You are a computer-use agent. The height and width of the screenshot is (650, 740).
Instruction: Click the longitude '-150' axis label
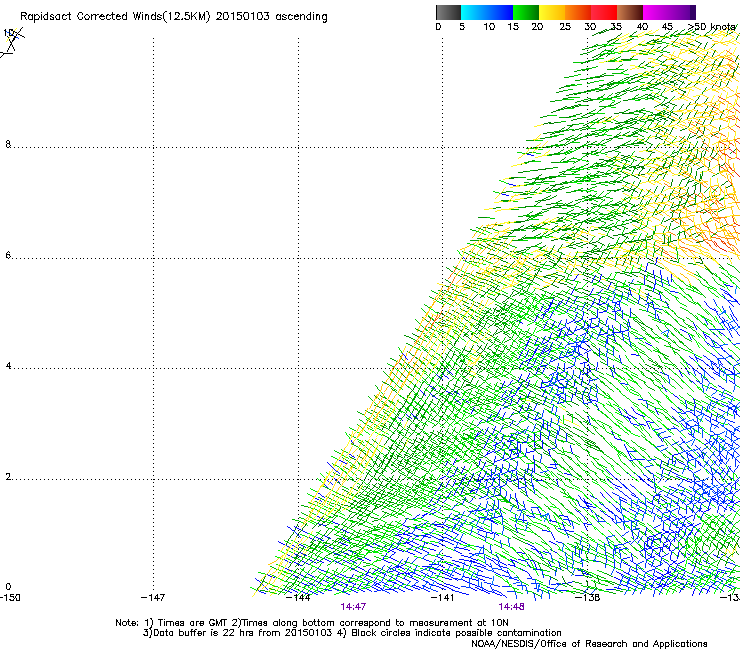10,598
